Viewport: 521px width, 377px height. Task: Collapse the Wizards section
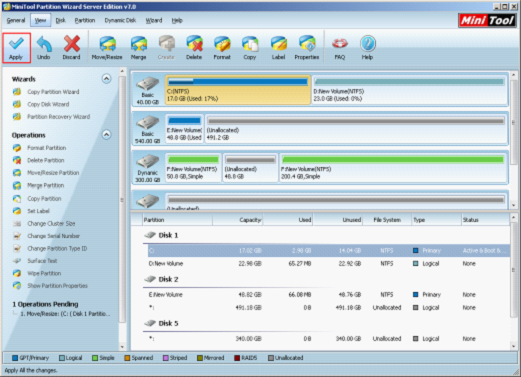pos(106,79)
